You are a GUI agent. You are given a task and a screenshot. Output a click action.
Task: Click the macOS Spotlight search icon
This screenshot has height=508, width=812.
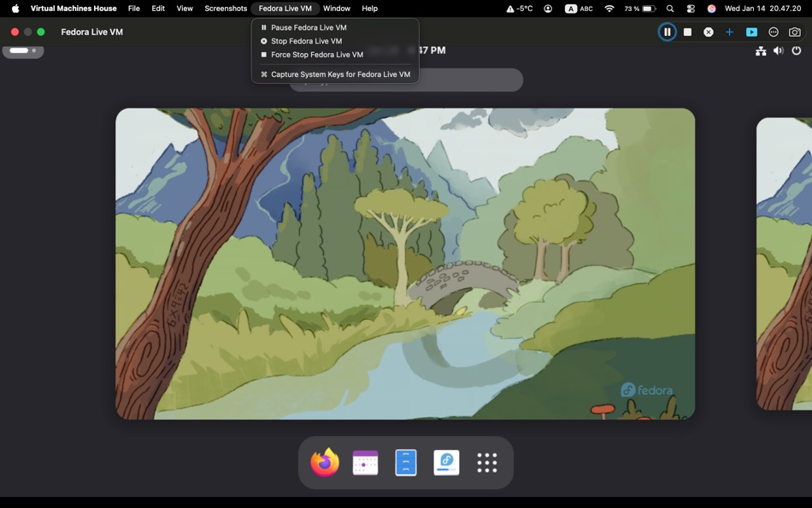point(670,9)
